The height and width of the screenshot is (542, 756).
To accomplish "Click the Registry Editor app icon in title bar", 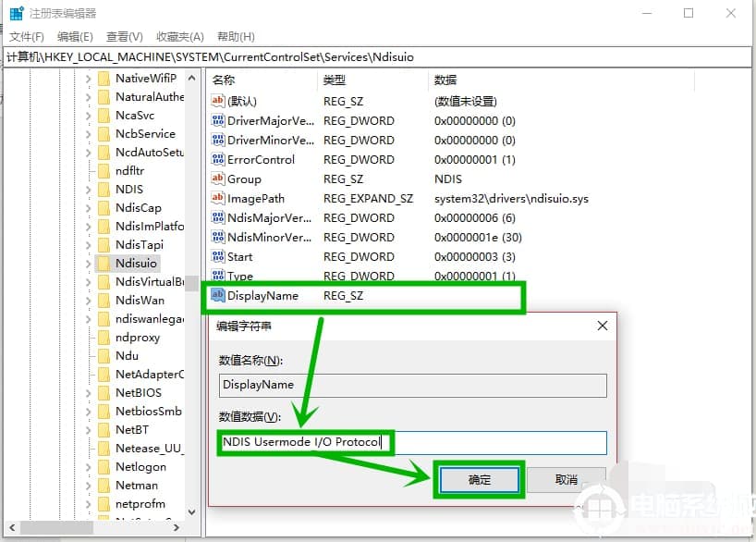I will pos(17,13).
